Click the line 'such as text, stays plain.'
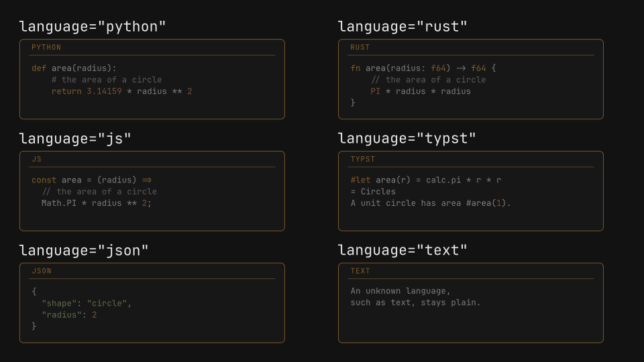Image resolution: width=644 pixels, height=362 pixels. pyautogui.click(x=415, y=302)
